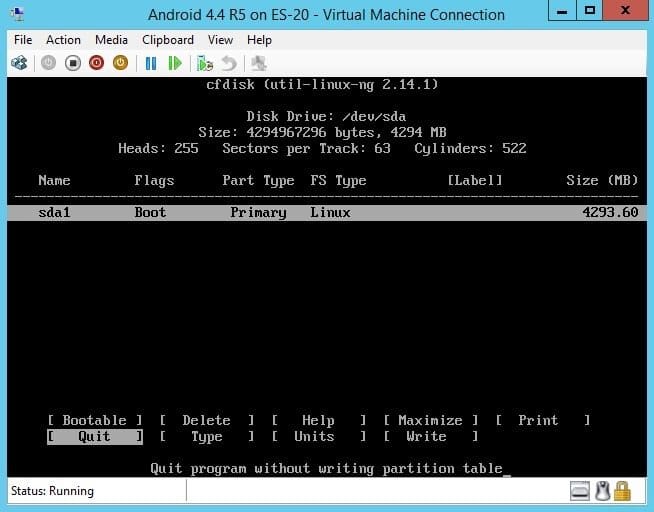Click the Linux FS type value
This screenshot has height=512, width=654.
click(330, 213)
